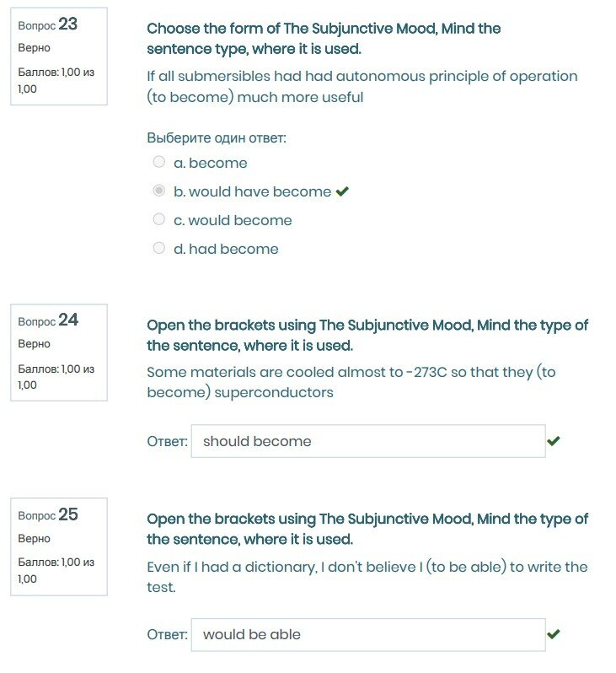
Task: Click the green checkmark beside "would be able" field
Action: click(554, 634)
